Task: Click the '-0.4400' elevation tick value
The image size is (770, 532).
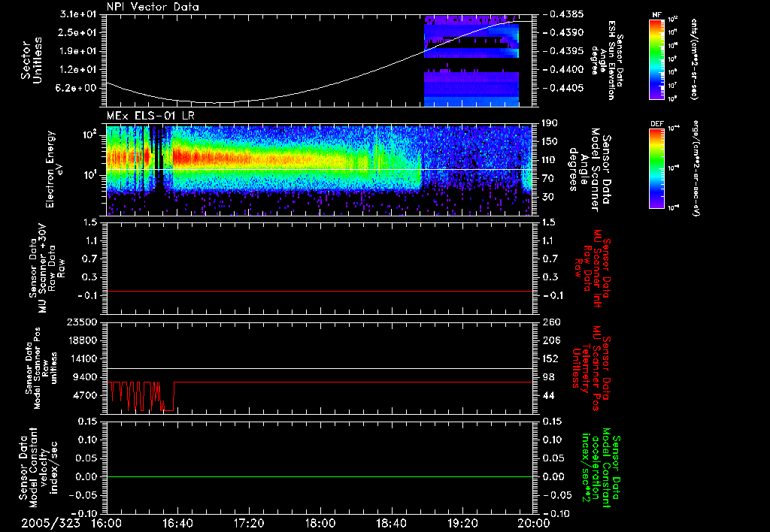Action: coord(563,70)
